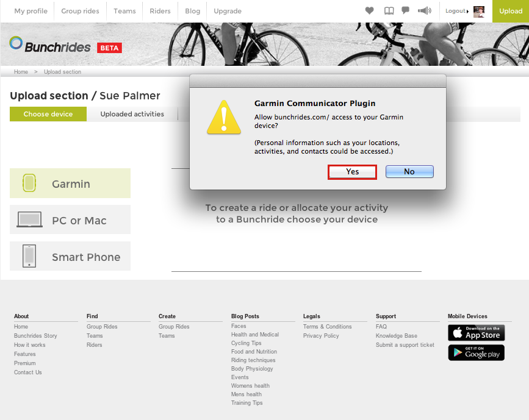Open Cycling Tips blog link
This screenshot has width=529, height=420.
tap(247, 343)
